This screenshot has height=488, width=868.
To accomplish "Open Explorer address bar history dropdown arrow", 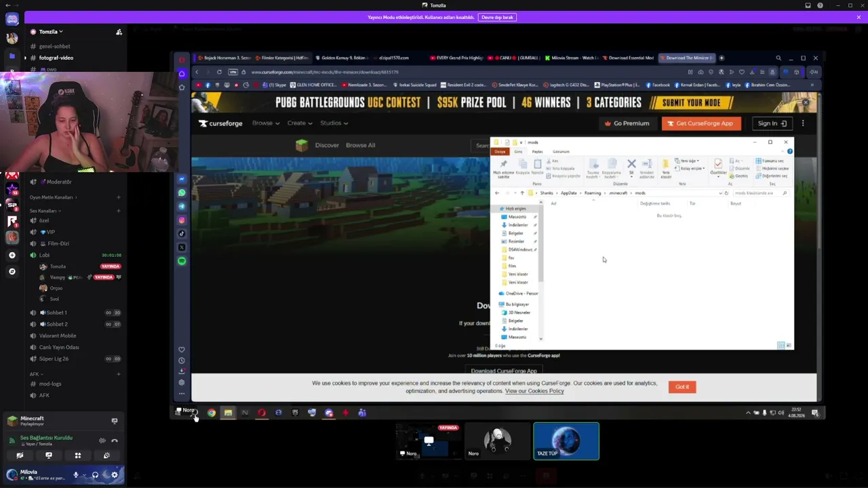I will 719,193.
